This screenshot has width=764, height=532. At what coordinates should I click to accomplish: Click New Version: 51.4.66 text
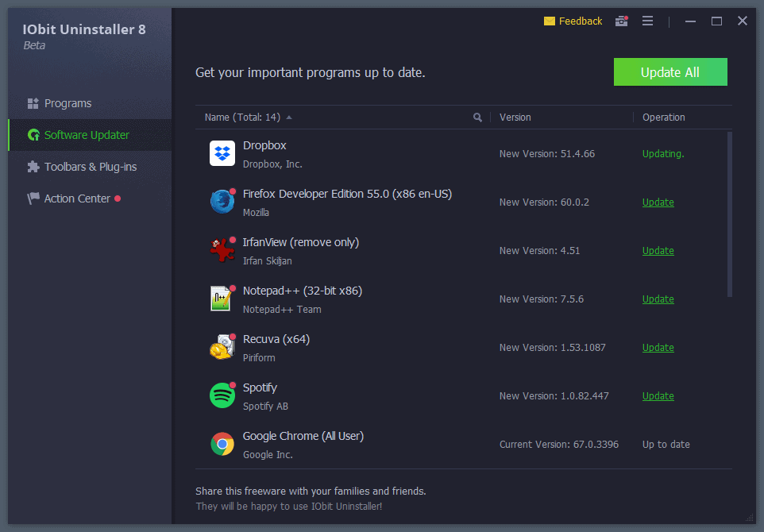pos(546,154)
